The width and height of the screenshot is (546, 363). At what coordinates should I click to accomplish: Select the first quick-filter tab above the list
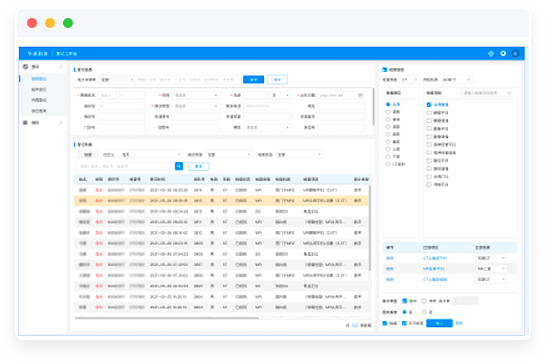[88, 155]
